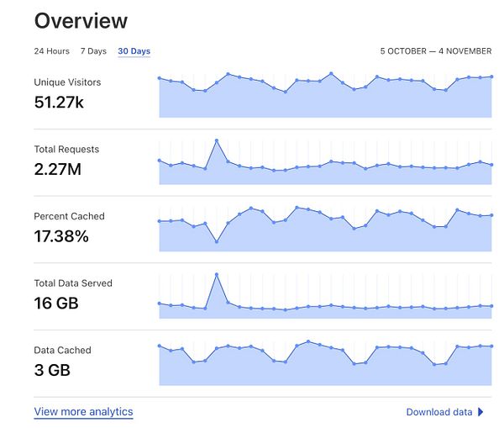Image resolution: width=504 pixels, height=428 pixels.
Task: Click the lowest dip point in Percent Cached
Action: pyautogui.click(x=217, y=241)
